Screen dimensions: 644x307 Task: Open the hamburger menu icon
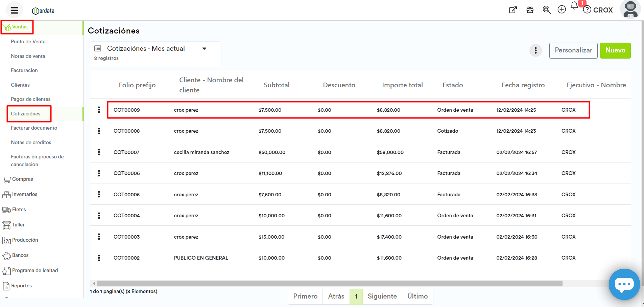(x=14, y=10)
